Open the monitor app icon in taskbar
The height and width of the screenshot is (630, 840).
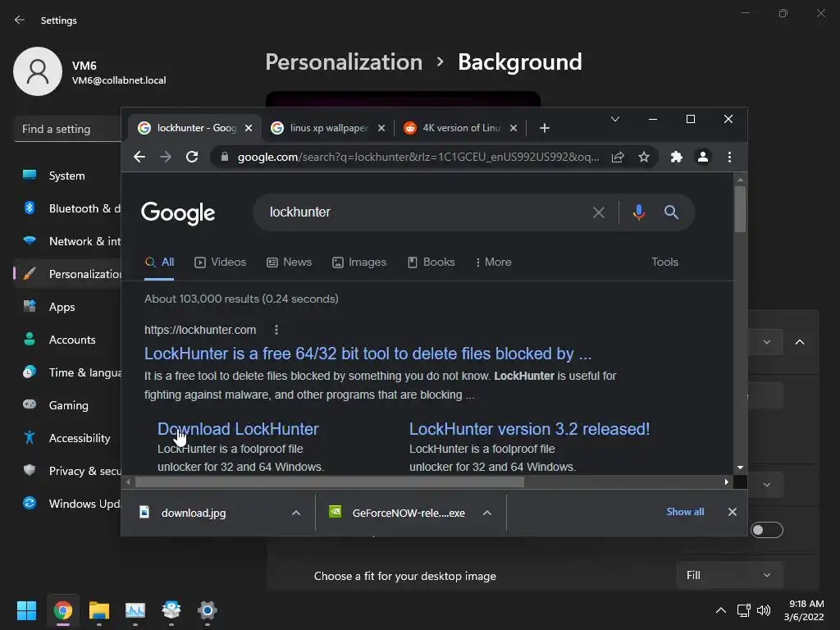coord(135,610)
